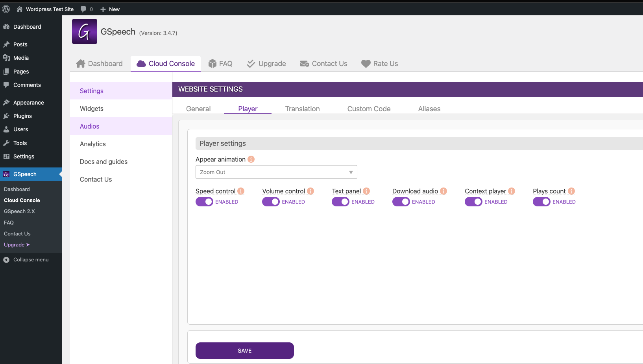Click the Users person icon

coord(6,129)
